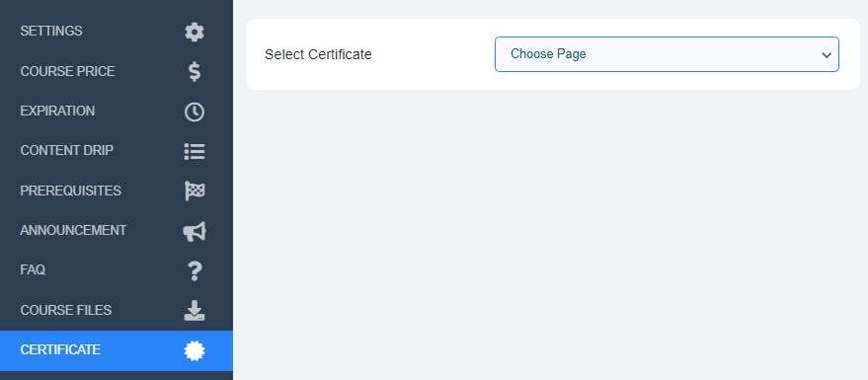Switch to the COURSE PRICE tab
868x380 pixels.
[x=117, y=72]
